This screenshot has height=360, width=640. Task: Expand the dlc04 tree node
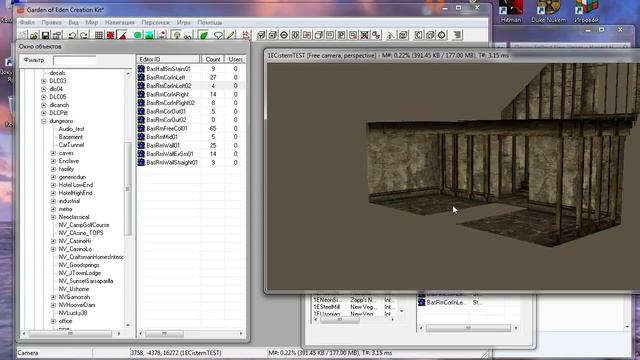click(44, 89)
